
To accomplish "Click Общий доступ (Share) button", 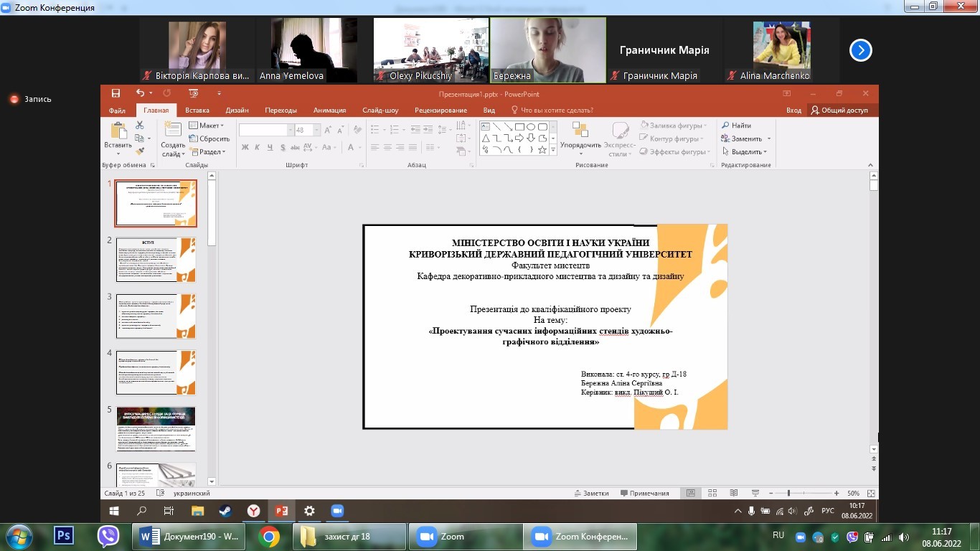I will pos(839,110).
